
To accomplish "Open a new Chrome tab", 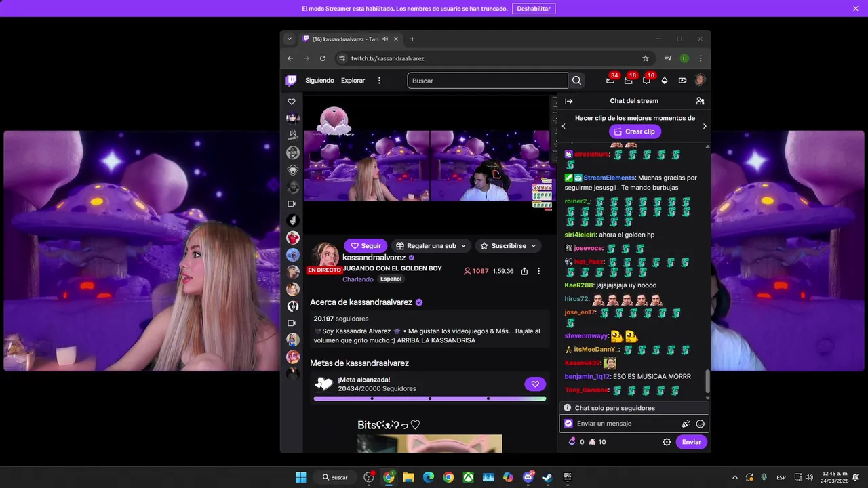I will pyautogui.click(x=412, y=39).
